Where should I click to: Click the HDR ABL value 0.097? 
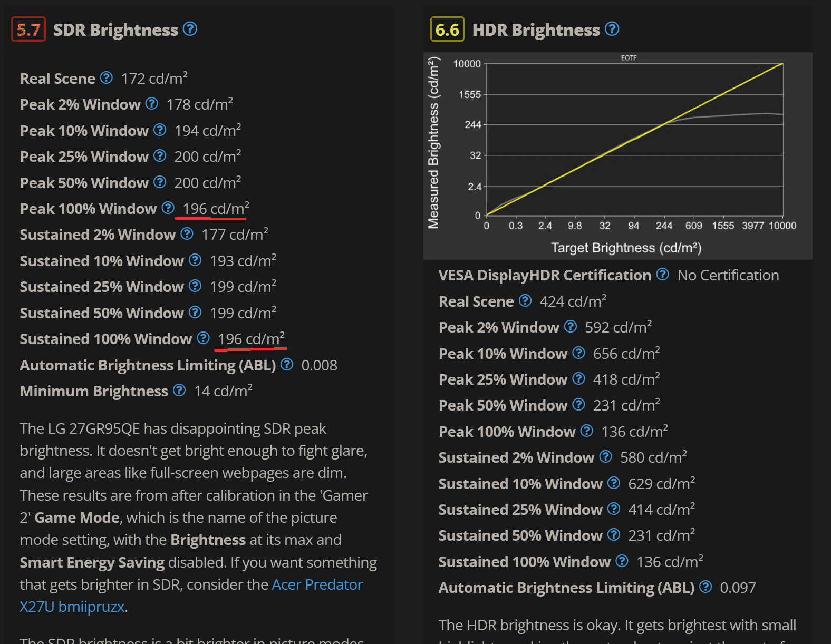click(x=738, y=588)
